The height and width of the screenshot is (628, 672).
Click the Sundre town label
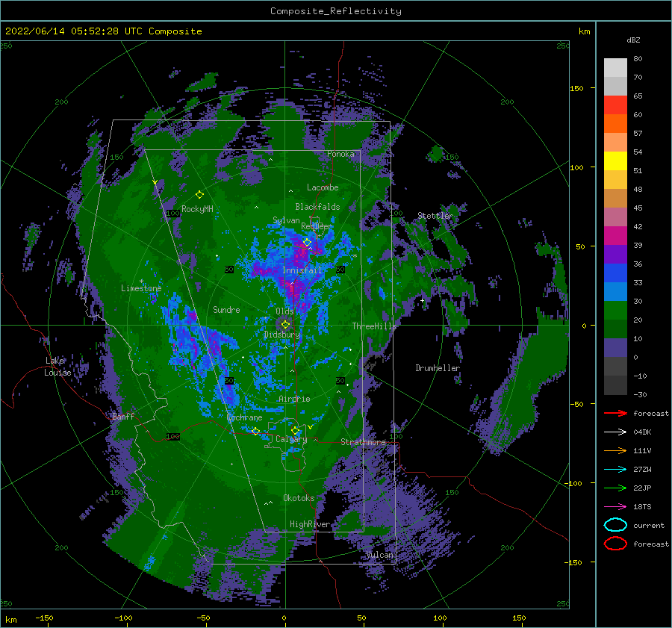[226, 310]
